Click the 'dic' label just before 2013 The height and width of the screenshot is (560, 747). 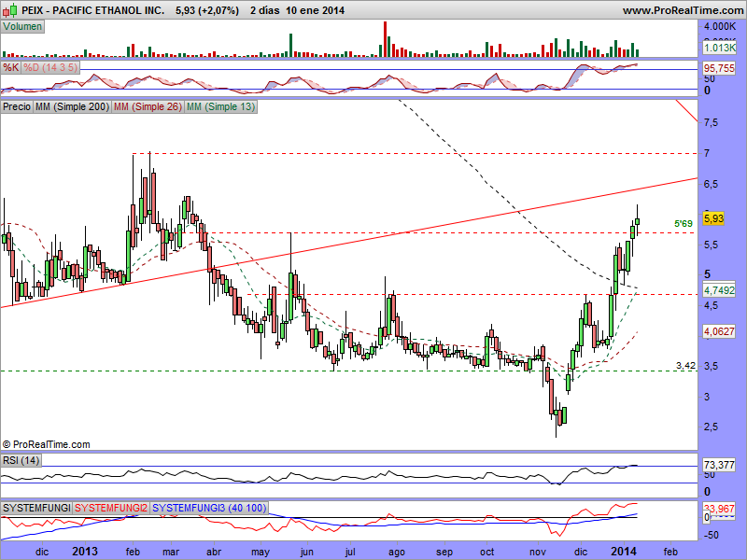[42, 552]
